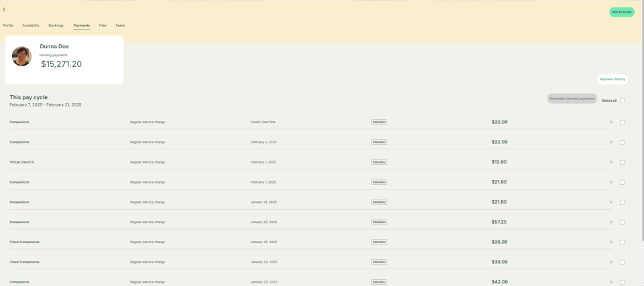The image size is (644, 286).
Task: Expand the $22.00 payment row chevron
Action: [610, 142]
